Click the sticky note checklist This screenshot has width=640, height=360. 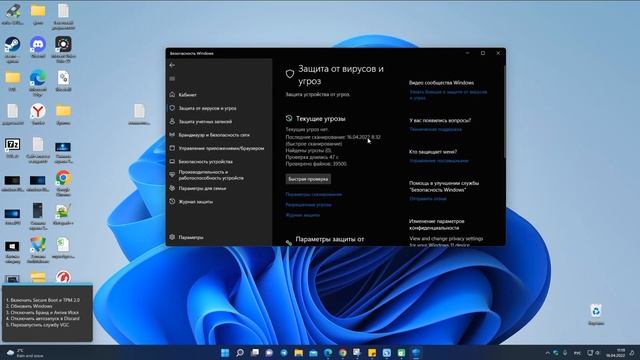coord(47,313)
